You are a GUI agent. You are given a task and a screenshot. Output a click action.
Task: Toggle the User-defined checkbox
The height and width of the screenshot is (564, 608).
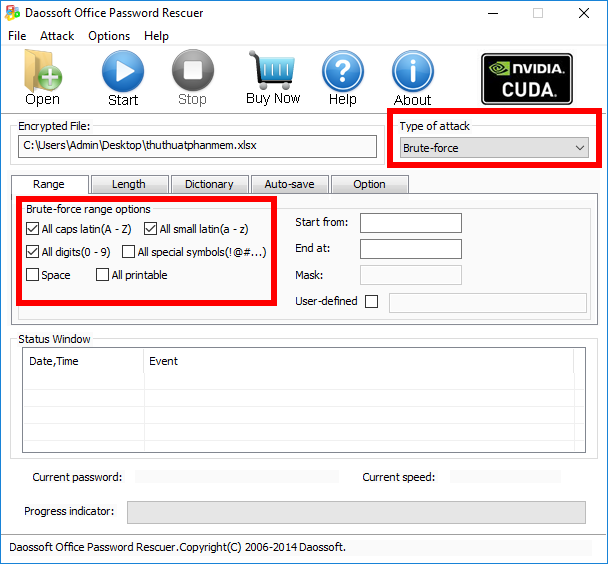pos(371,301)
